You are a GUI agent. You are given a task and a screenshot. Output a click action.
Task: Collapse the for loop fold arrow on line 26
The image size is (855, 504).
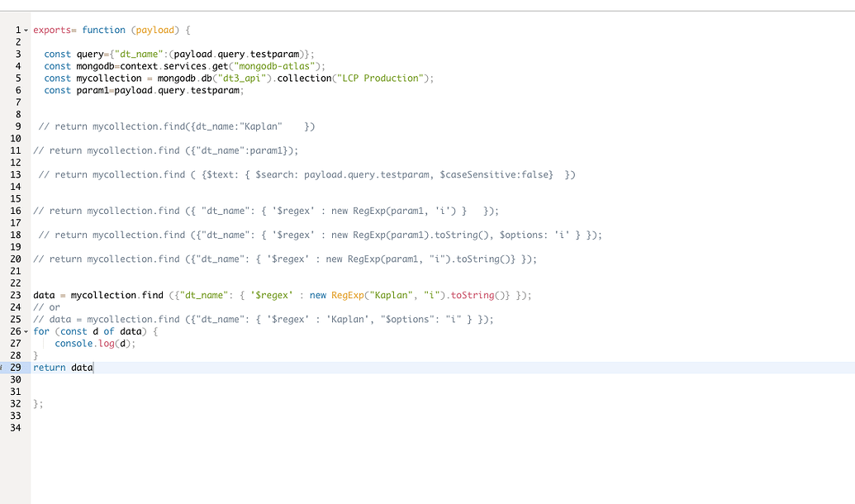click(26, 331)
